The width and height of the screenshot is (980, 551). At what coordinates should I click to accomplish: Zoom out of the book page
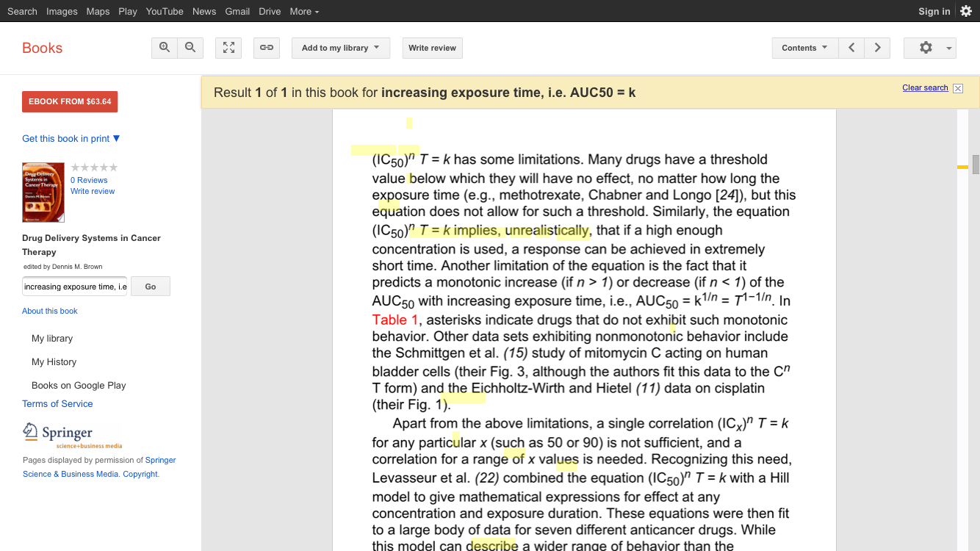click(190, 48)
